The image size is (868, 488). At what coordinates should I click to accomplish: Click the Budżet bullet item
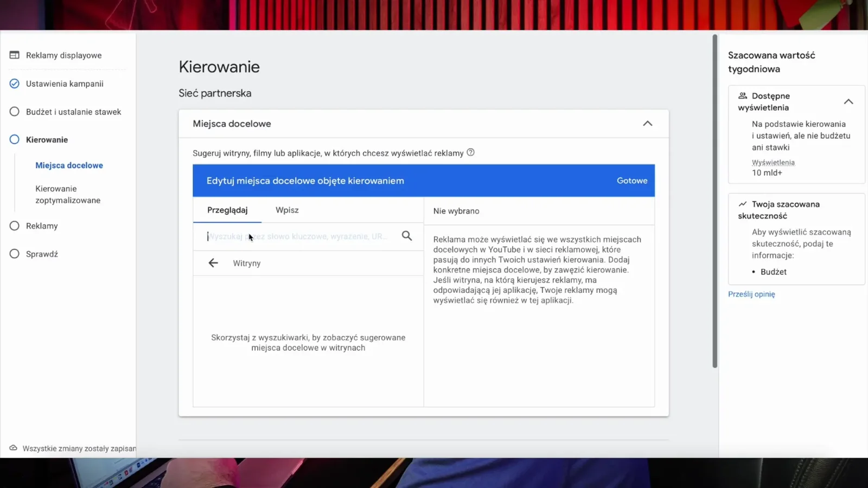click(x=774, y=272)
